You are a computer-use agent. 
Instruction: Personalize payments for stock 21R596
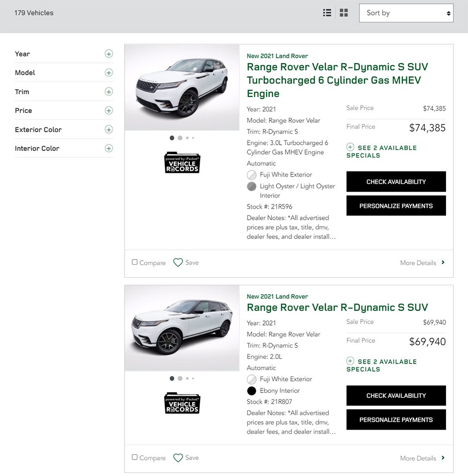point(396,206)
